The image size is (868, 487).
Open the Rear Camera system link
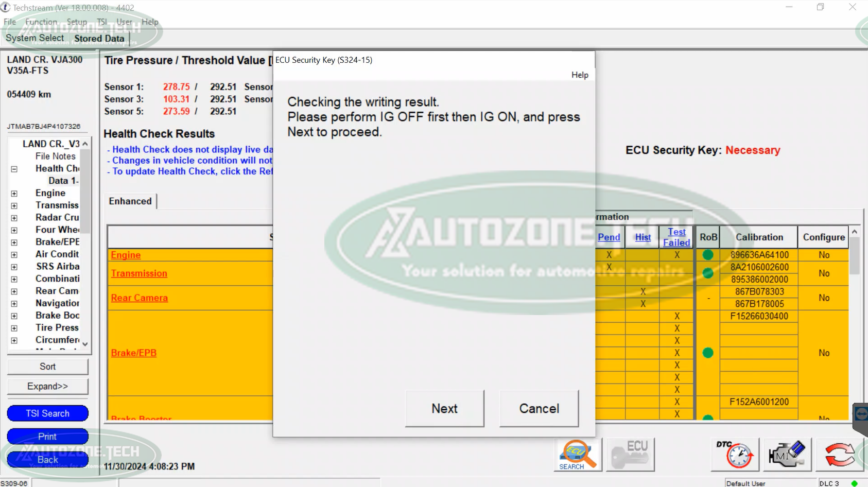click(x=139, y=298)
